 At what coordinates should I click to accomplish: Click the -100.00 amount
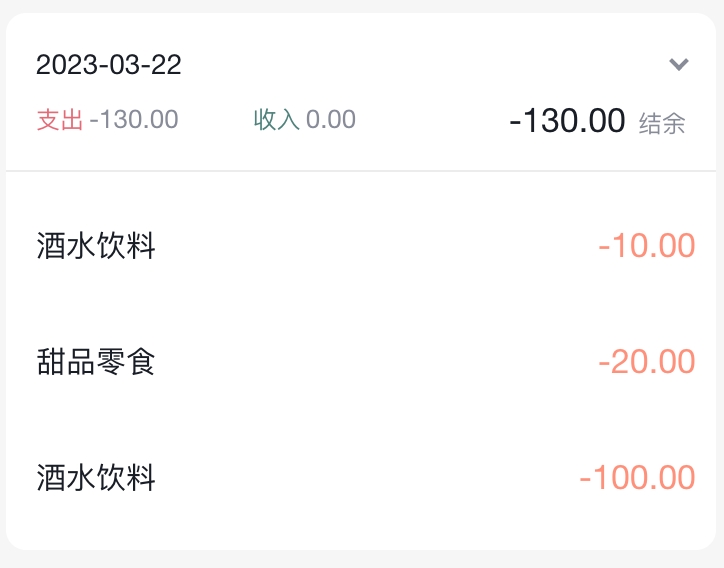pyautogui.click(x=637, y=477)
